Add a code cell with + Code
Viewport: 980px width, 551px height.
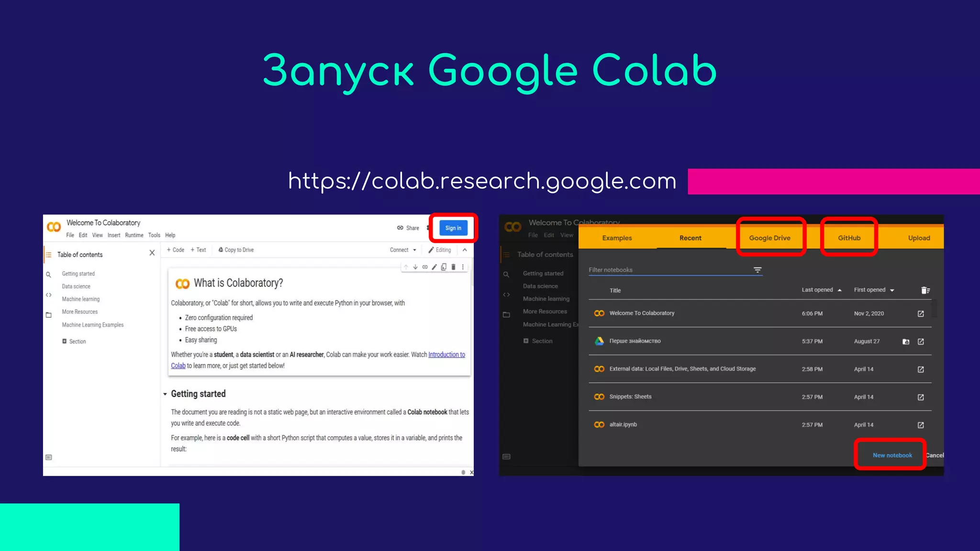[x=175, y=250]
